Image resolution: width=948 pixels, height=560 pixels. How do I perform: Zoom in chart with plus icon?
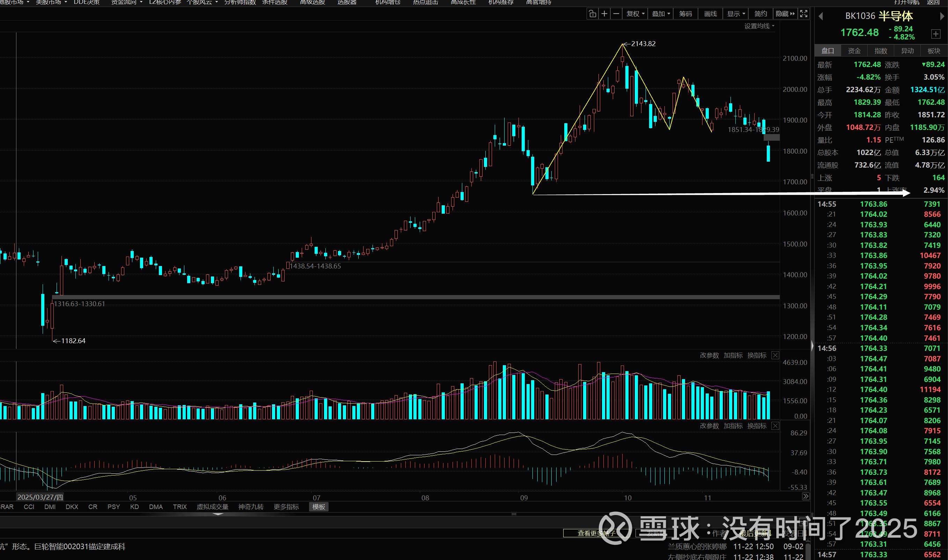(x=604, y=14)
